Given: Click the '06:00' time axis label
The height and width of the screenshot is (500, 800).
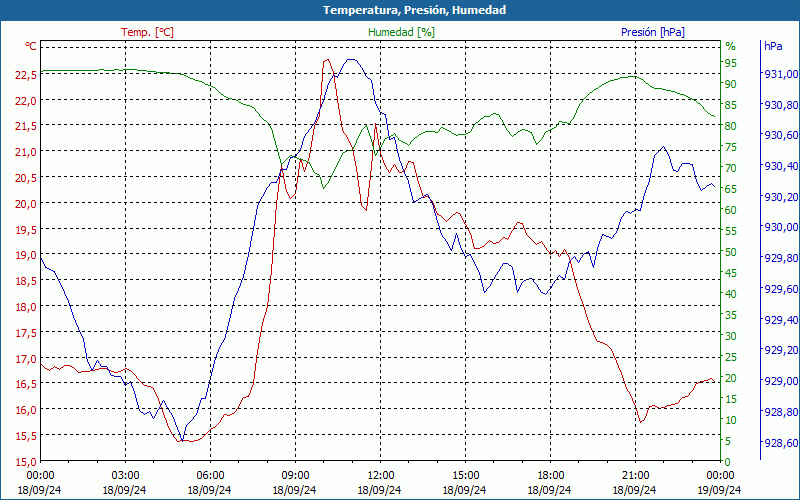Looking at the screenshot, I should (x=210, y=476).
